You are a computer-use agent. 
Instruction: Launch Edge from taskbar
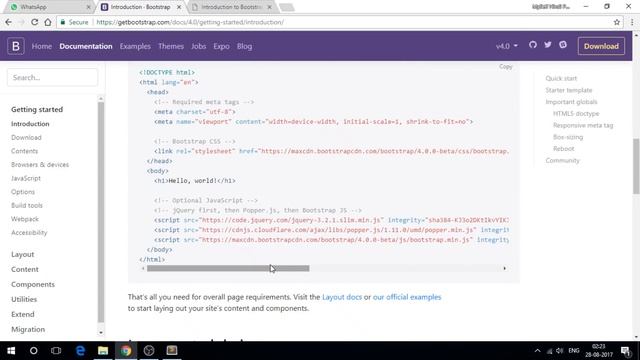pos(80,351)
